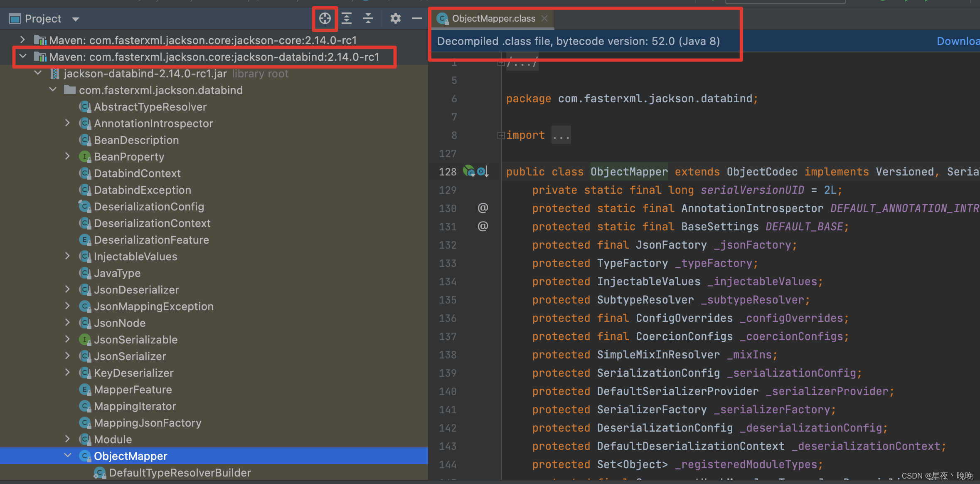Click the JsonNode class icon

click(84, 323)
